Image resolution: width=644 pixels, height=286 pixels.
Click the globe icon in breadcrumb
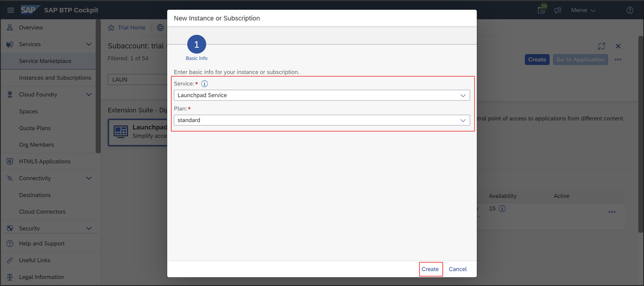(x=160, y=27)
